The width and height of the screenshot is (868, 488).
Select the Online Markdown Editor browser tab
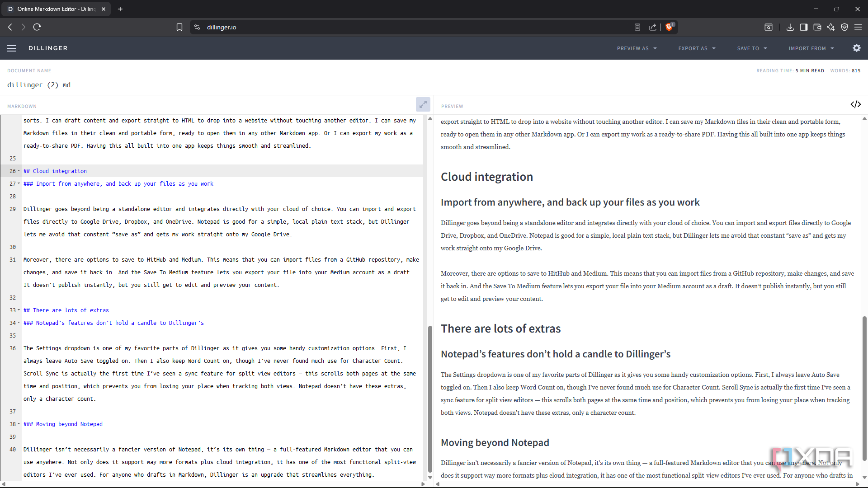[56, 9]
